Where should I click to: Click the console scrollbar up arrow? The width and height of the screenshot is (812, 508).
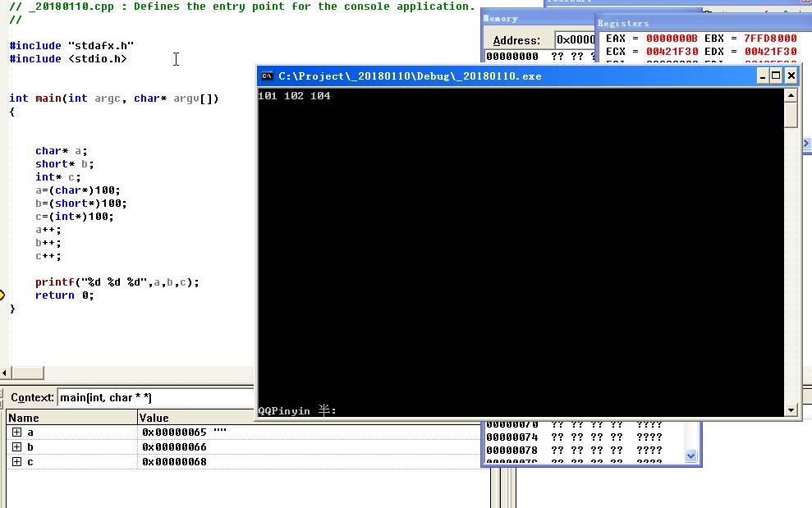[791, 95]
